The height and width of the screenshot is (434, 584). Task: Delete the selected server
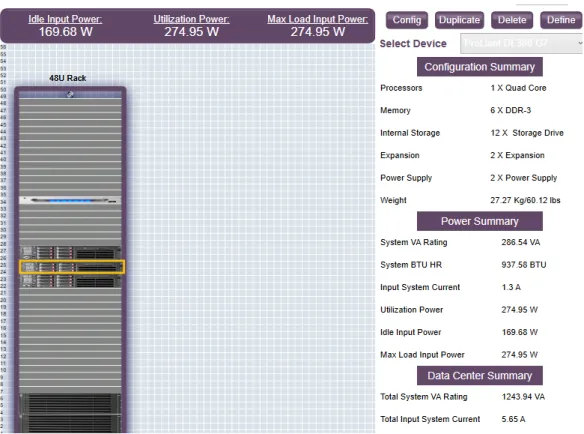(x=512, y=20)
